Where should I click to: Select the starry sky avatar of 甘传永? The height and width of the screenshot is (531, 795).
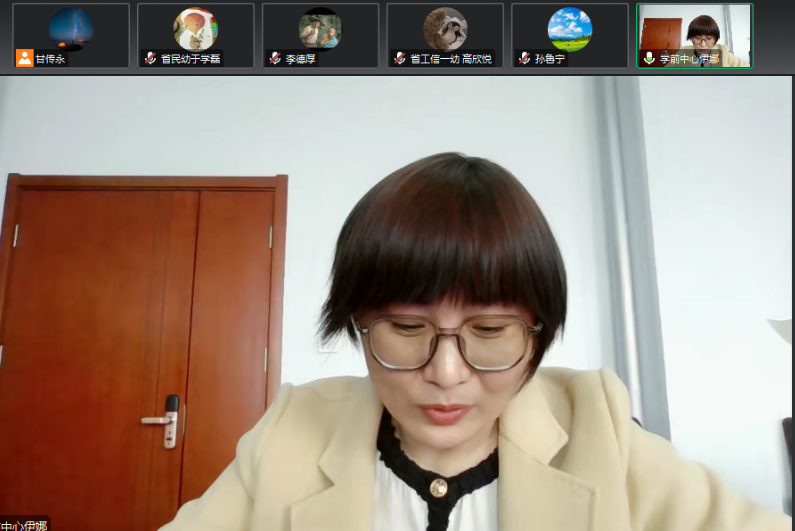coord(71,29)
